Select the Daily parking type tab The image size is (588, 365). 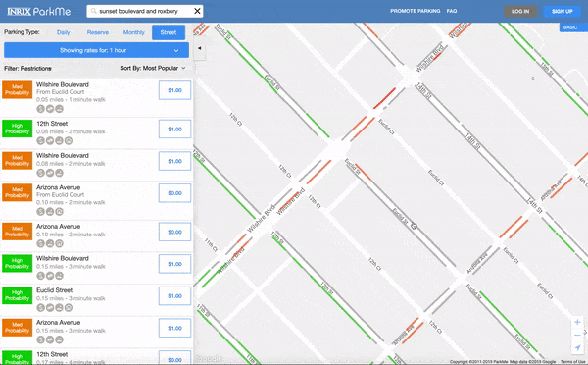click(64, 32)
